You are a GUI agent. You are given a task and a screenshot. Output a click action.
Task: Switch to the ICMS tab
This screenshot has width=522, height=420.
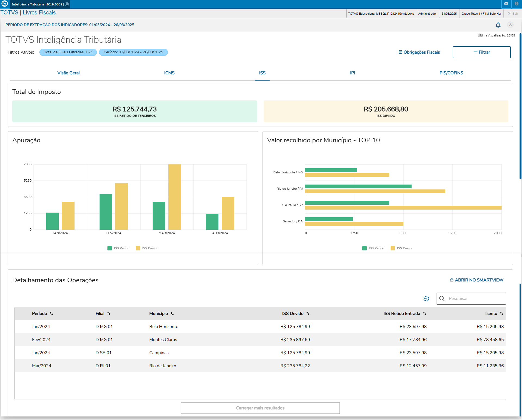pos(169,73)
